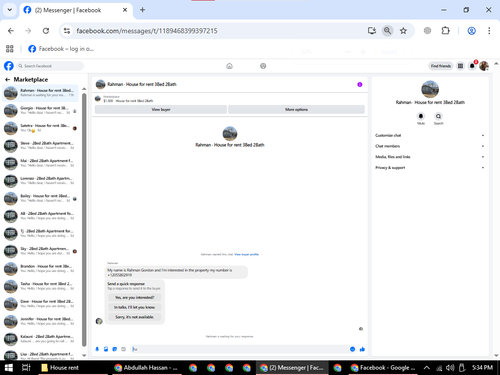
Task: Expand the Customize chat section
Action: [x=430, y=135]
